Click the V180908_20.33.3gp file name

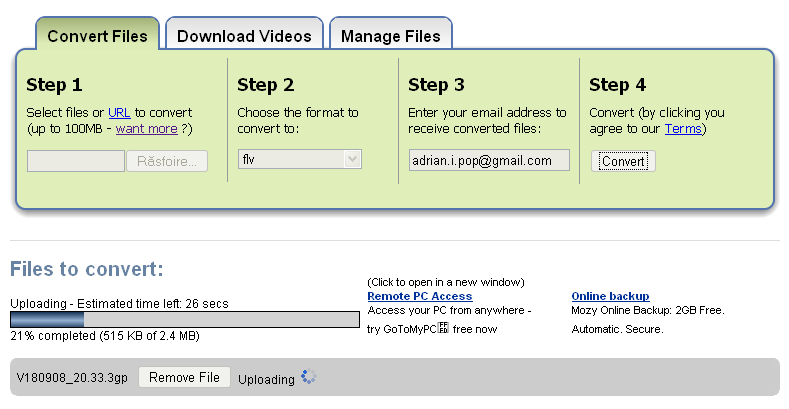(x=72, y=378)
